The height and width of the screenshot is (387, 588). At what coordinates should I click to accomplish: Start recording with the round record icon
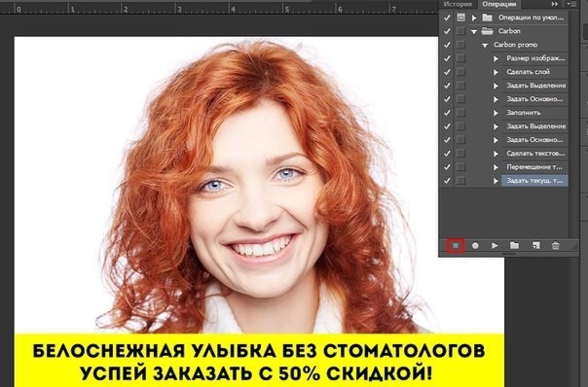475,246
